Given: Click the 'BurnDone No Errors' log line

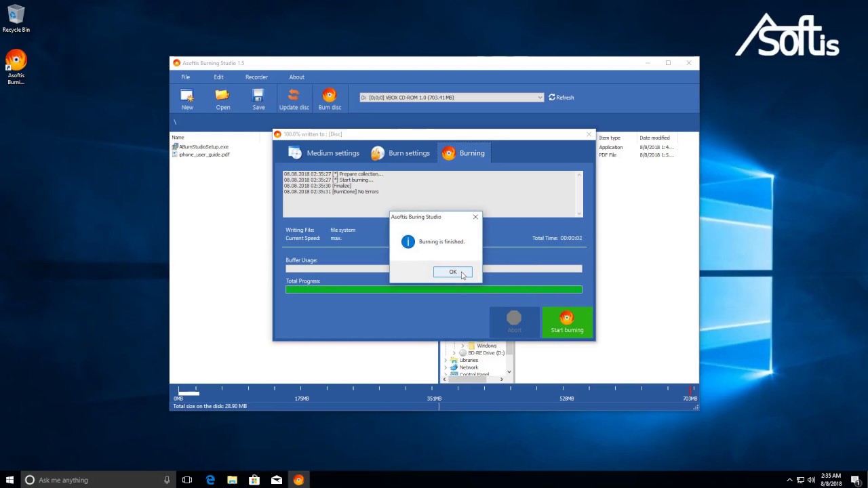Looking at the screenshot, I should point(332,192).
